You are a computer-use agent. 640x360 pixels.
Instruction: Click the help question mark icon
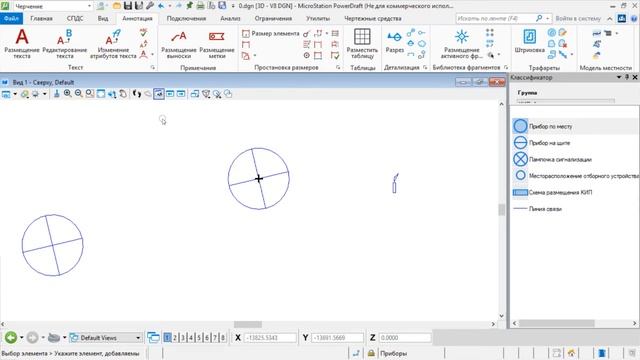click(x=634, y=18)
